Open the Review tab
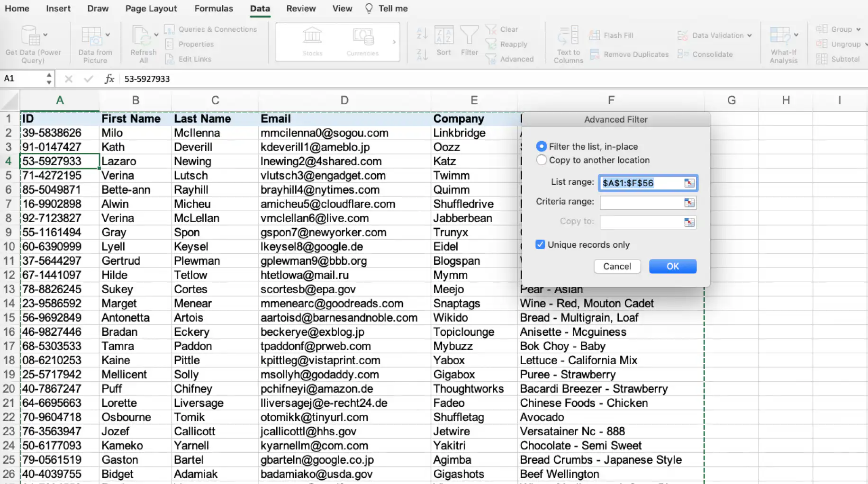This screenshot has width=868, height=484. [301, 9]
